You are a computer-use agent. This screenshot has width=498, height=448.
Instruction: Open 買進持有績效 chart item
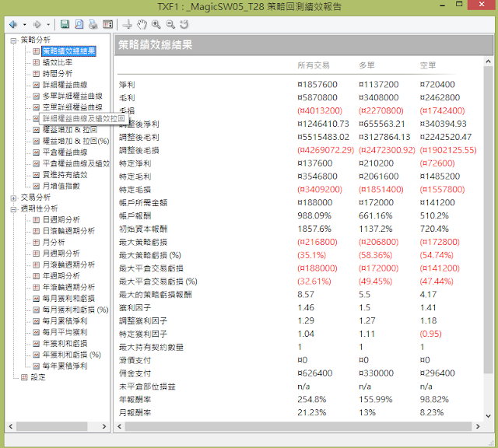(x=65, y=175)
